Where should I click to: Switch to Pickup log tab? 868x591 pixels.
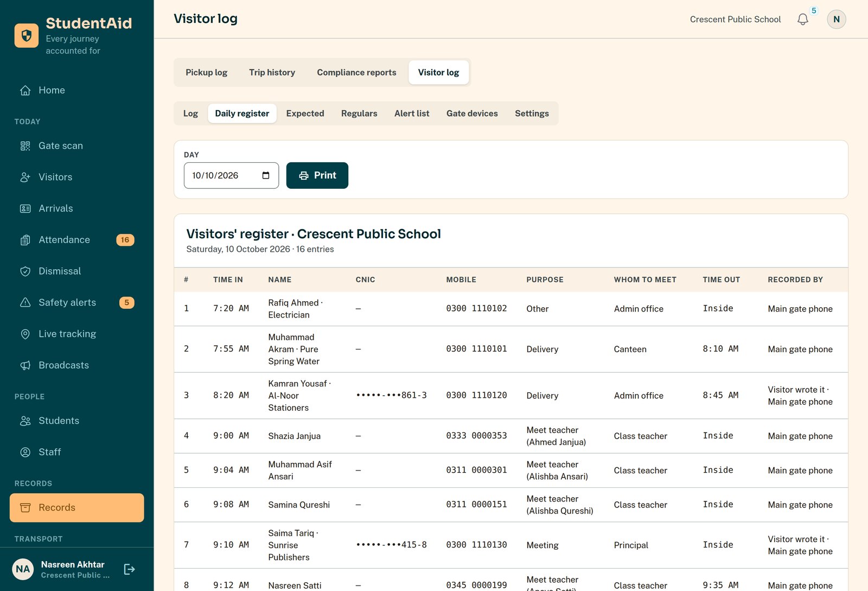207,72
